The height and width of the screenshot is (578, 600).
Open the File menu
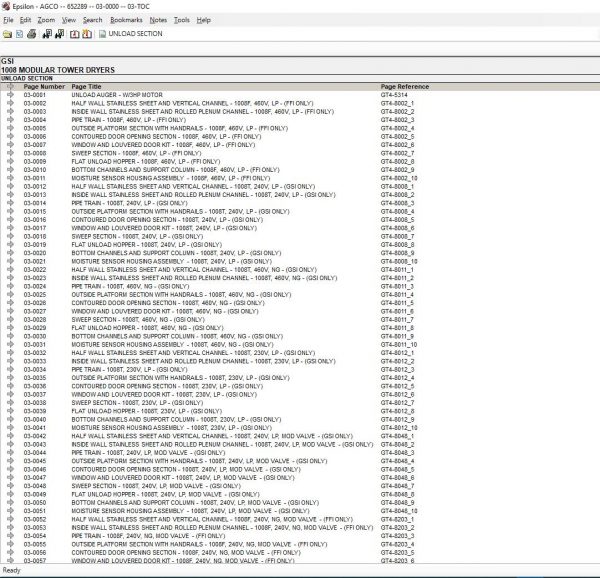pos(8,20)
